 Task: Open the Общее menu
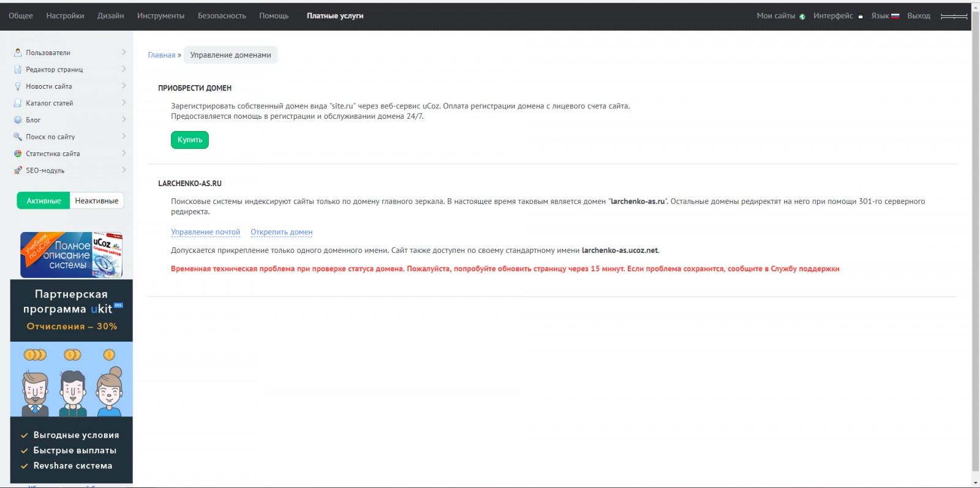click(21, 16)
